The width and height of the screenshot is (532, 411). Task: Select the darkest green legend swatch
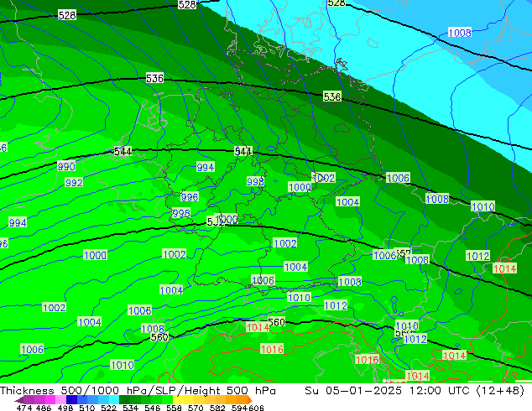tap(124, 399)
